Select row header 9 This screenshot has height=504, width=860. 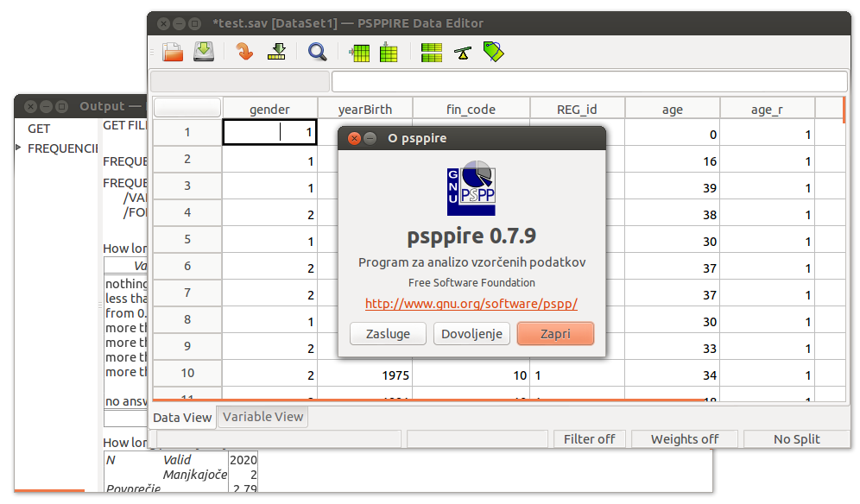(x=187, y=346)
